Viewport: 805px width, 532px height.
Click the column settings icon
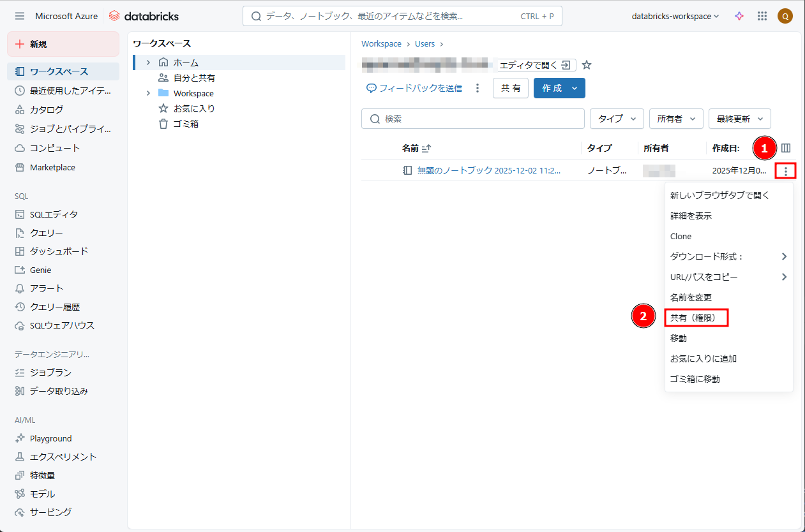[x=786, y=148]
